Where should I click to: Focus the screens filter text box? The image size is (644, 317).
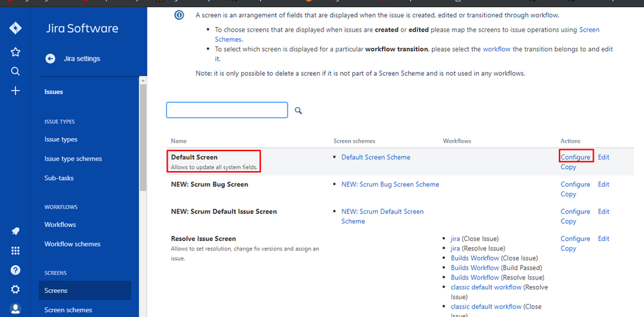(x=227, y=110)
